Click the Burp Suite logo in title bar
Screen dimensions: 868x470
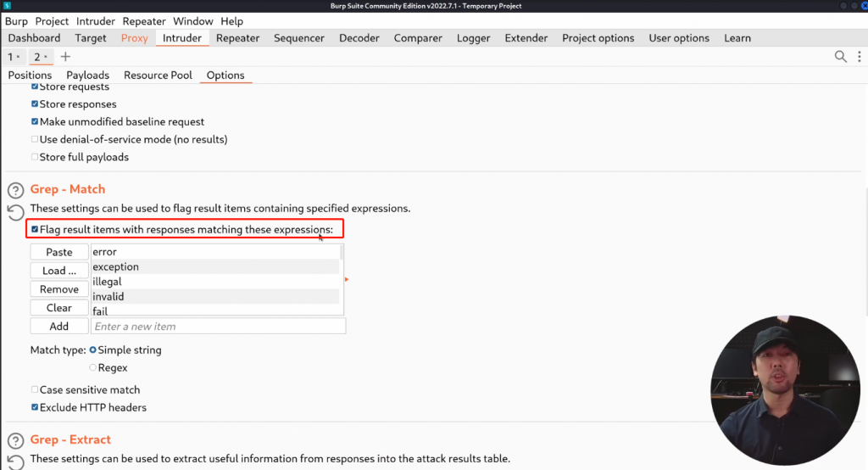pos(7,6)
